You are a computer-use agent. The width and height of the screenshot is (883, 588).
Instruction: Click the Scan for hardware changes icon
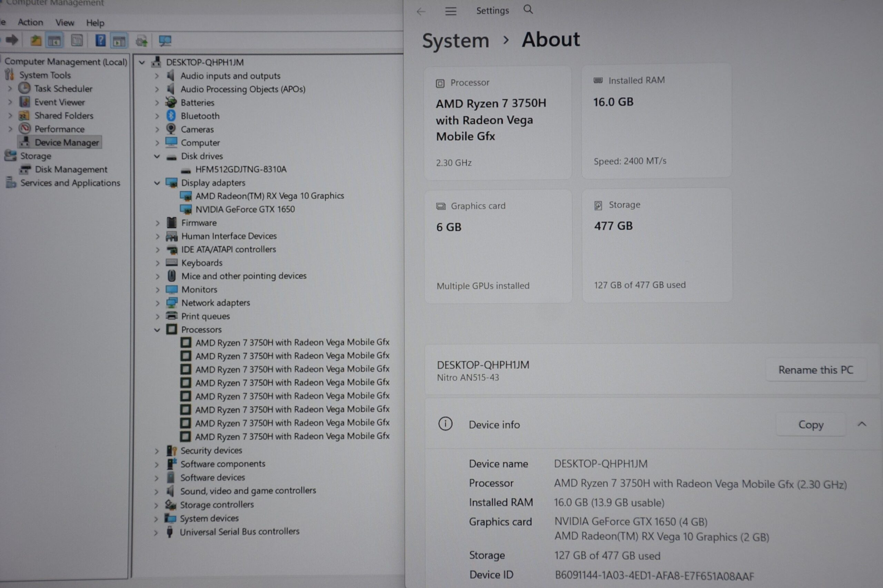tap(165, 41)
